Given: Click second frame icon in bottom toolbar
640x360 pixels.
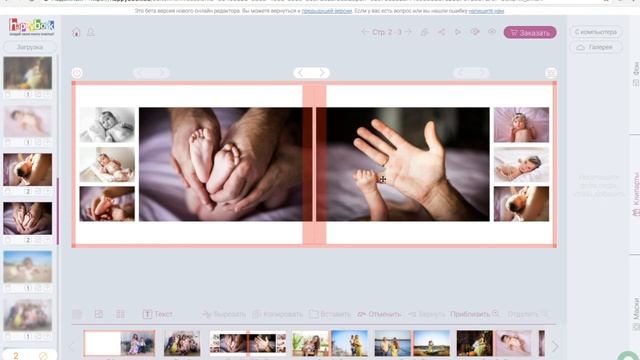Looking at the screenshot, I should tap(99, 314).
